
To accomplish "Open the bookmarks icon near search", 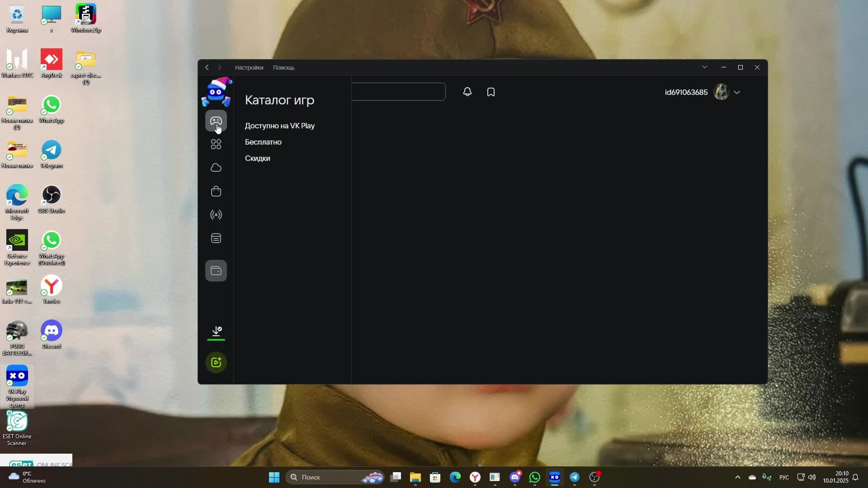I will tap(491, 92).
